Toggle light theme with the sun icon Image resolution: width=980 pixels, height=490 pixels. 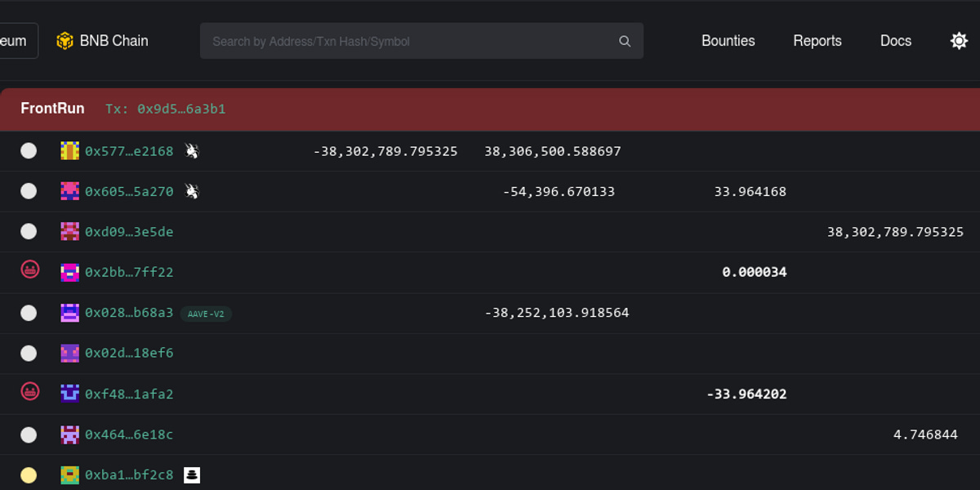(959, 41)
